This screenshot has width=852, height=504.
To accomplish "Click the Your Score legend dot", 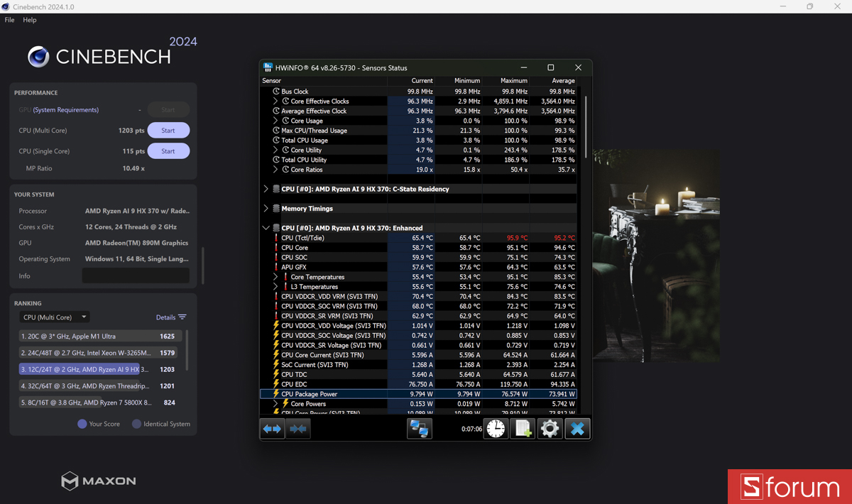I will (x=82, y=424).
